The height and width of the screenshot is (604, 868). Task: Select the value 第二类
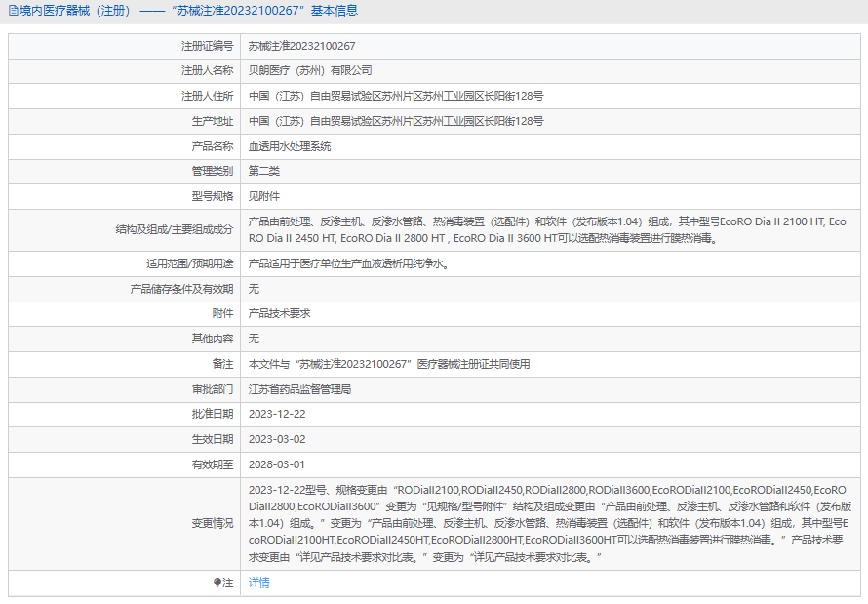click(264, 171)
